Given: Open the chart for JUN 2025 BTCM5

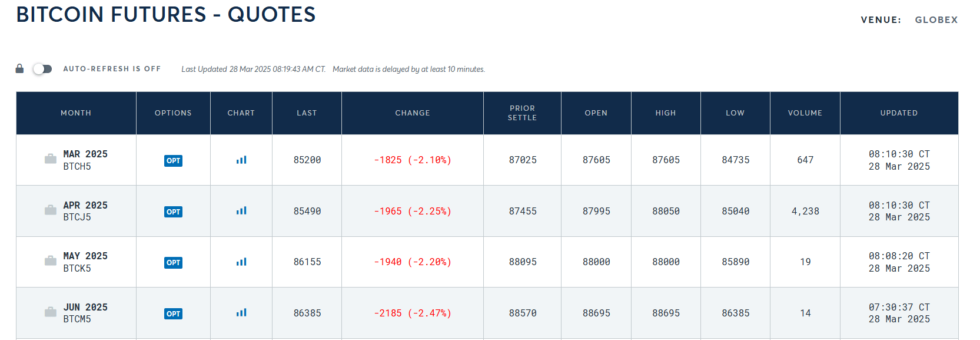Looking at the screenshot, I should point(241,313).
